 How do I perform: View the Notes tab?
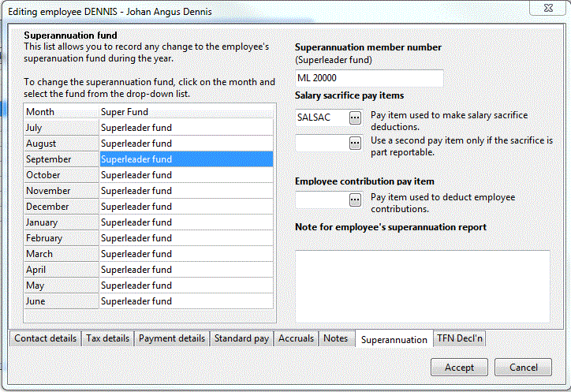coord(335,338)
